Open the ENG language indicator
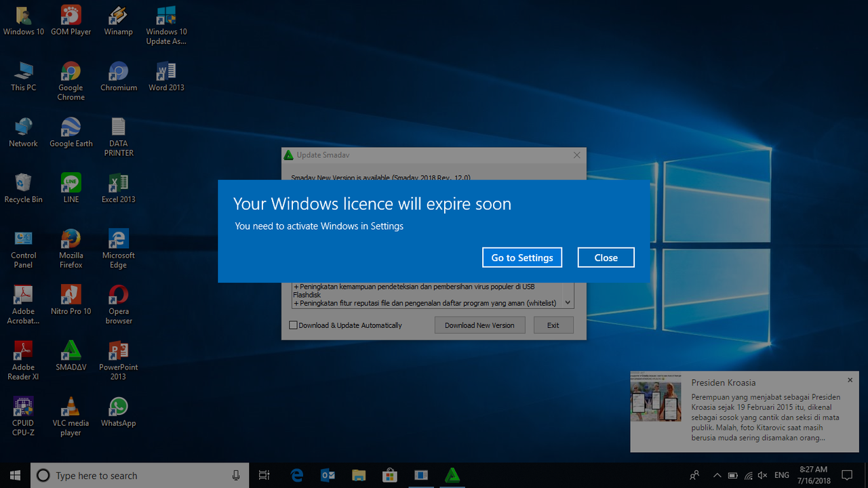868x488 pixels. tap(782, 475)
